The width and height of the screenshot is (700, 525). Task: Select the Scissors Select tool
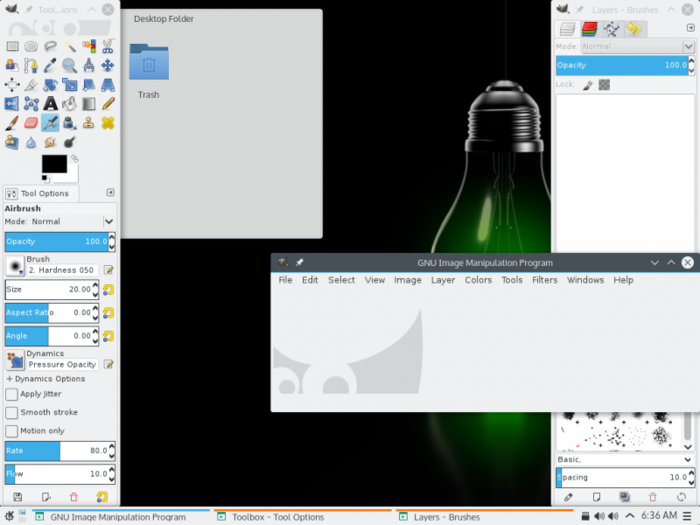(x=107, y=46)
